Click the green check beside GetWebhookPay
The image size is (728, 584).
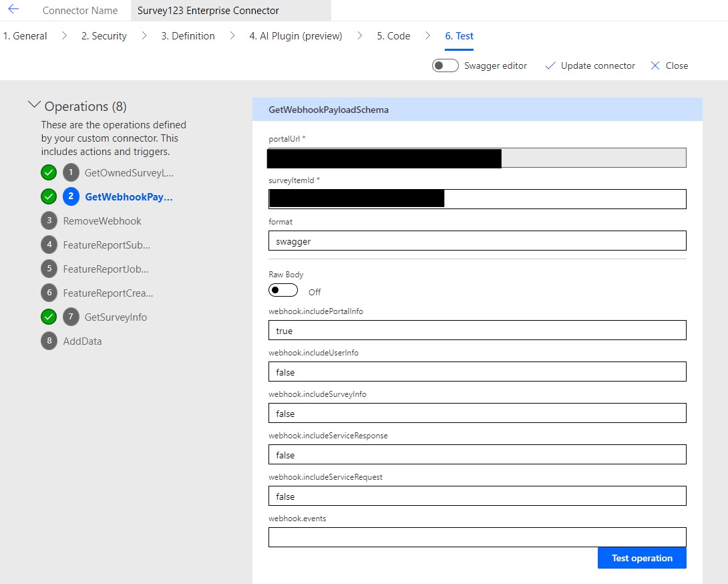[x=48, y=196]
